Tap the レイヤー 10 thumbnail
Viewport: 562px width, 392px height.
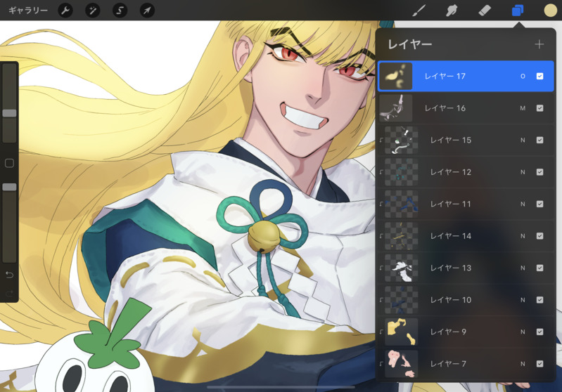click(x=402, y=300)
